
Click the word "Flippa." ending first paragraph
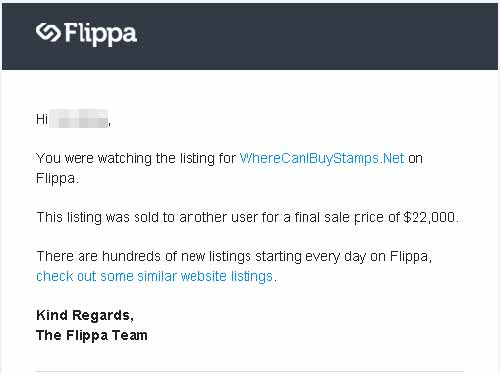pyautogui.click(x=57, y=179)
